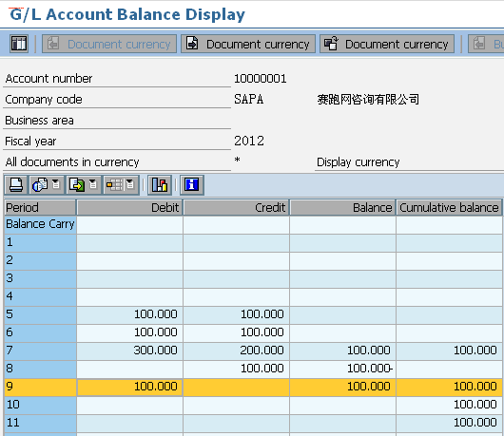The width and height of the screenshot is (504, 436).
Task: Click the blue information icon
Action: 191,185
